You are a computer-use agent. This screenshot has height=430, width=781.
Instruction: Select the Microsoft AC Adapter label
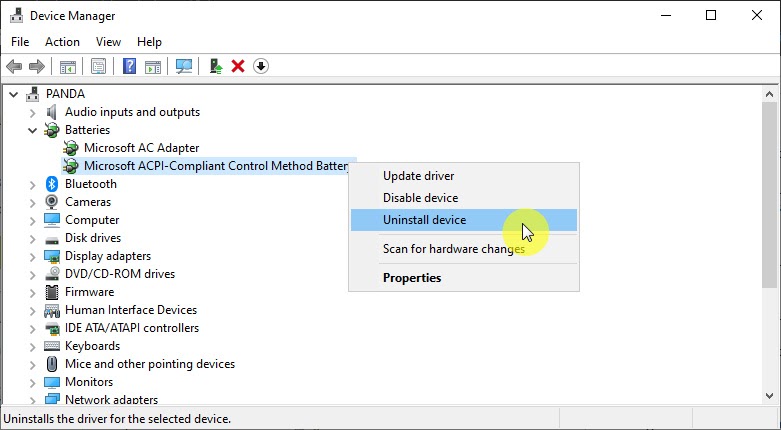click(141, 148)
